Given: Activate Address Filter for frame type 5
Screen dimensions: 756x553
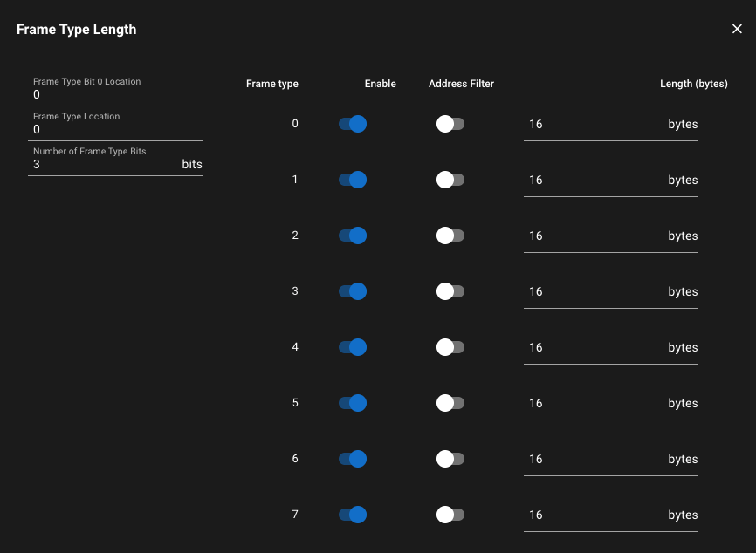Looking at the screenshot, I should pyautogui.click(x=450, y=403).
